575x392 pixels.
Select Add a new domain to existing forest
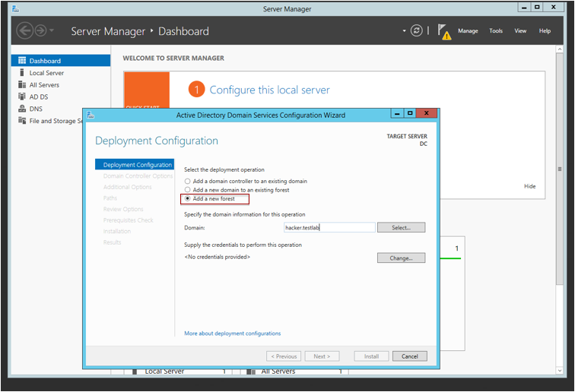[237, 190]
